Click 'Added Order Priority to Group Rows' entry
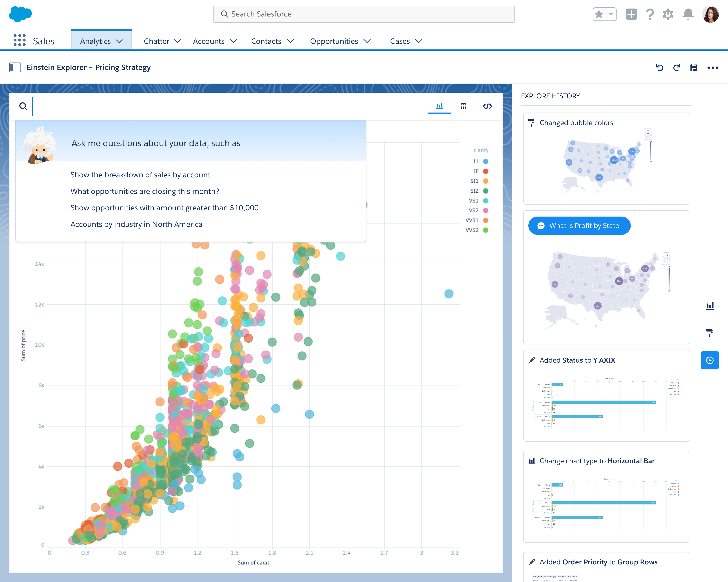 point(598,562)
